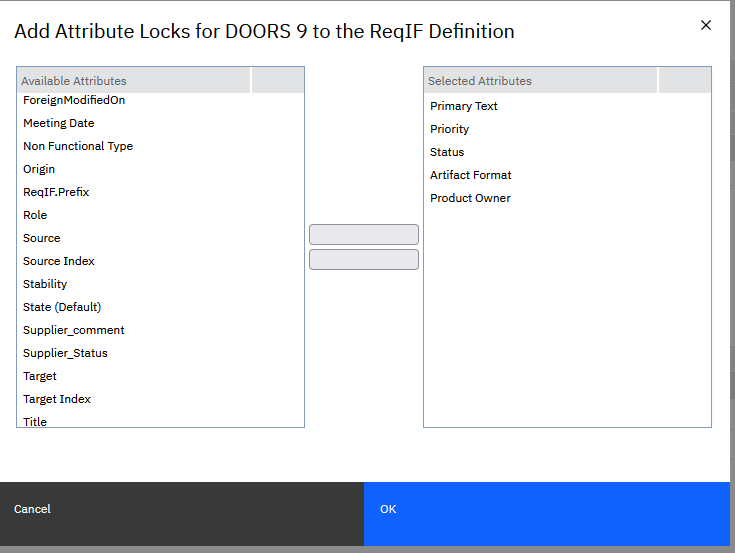The image size is (735, 553).
Task: Select Primary Text in Selected Attributes
Action: (464, 106)
